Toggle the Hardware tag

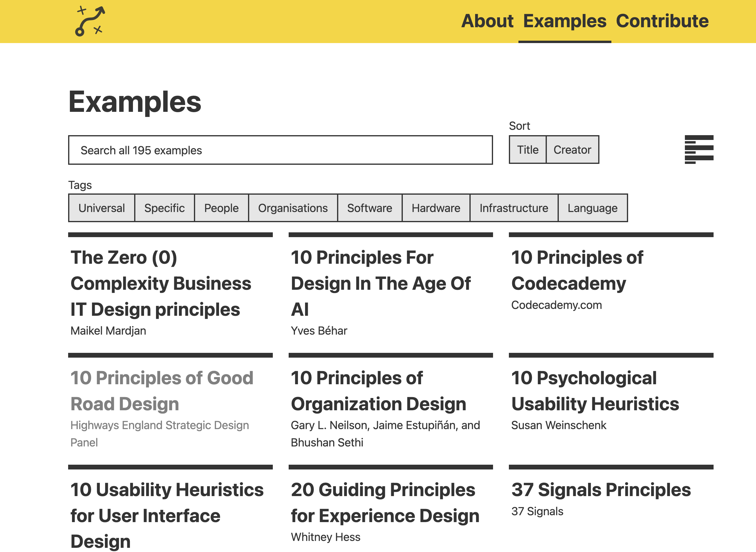(436, 208)
